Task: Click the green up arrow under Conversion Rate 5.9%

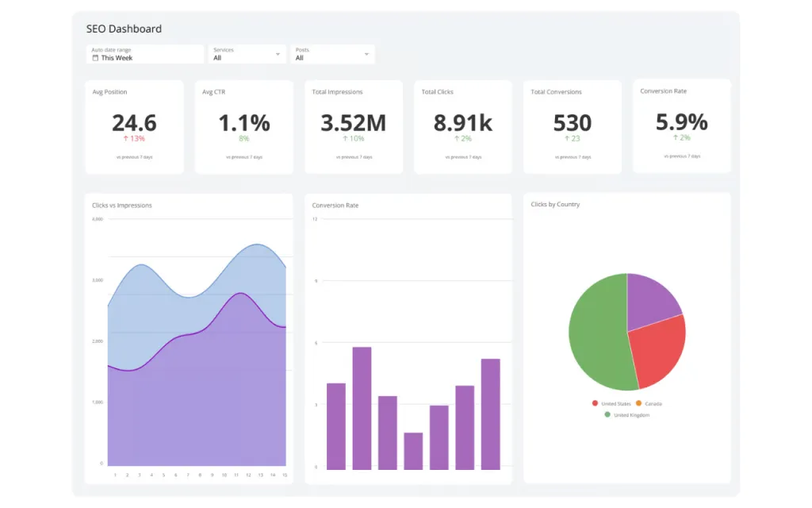Action: pos(676,137)
